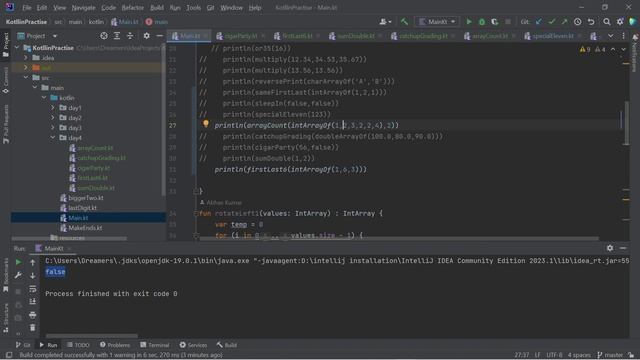Commit changes with Git checkmark
Viewport: 640px width, 360px height.
552,22
